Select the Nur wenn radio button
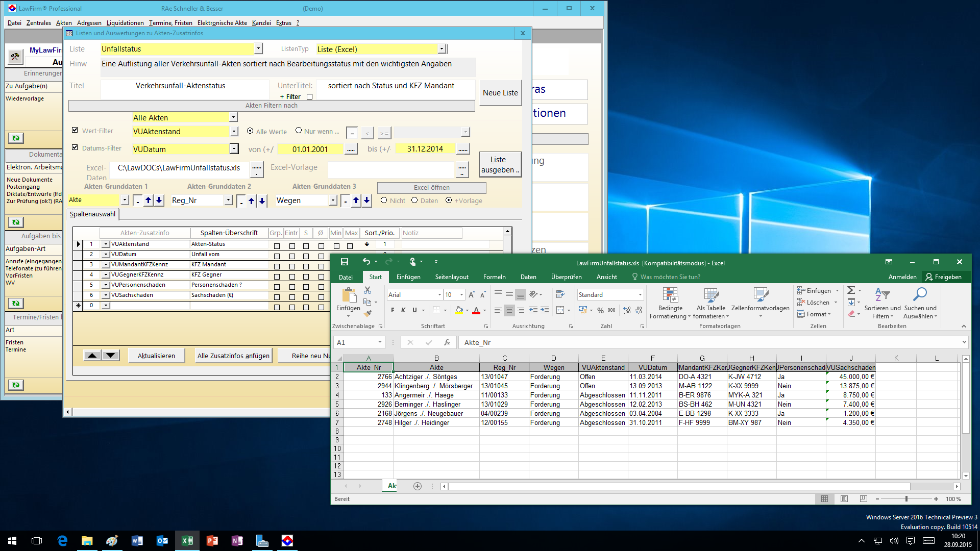The height and width of the screenshot is (551, 980). (299, 131)
